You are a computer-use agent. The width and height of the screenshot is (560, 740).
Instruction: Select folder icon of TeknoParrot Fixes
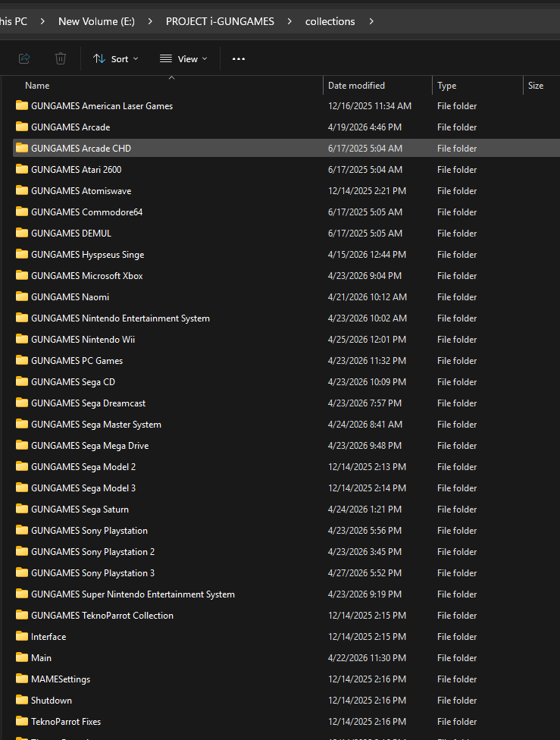22,721
